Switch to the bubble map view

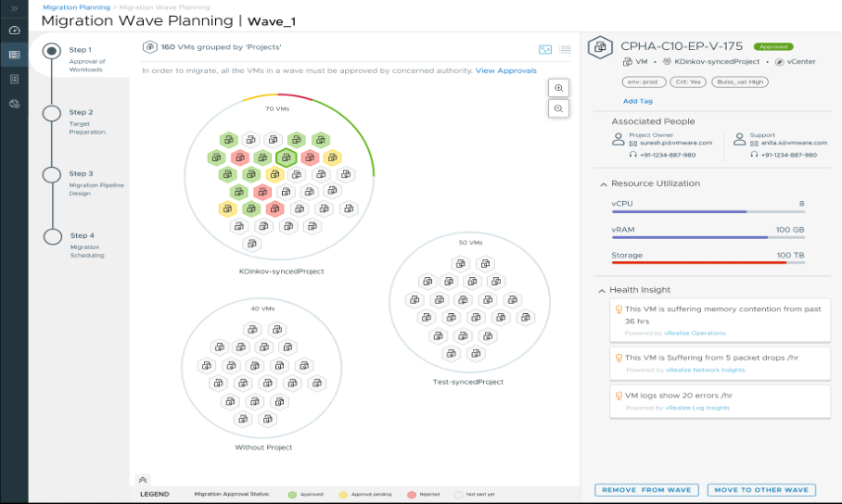545,49
